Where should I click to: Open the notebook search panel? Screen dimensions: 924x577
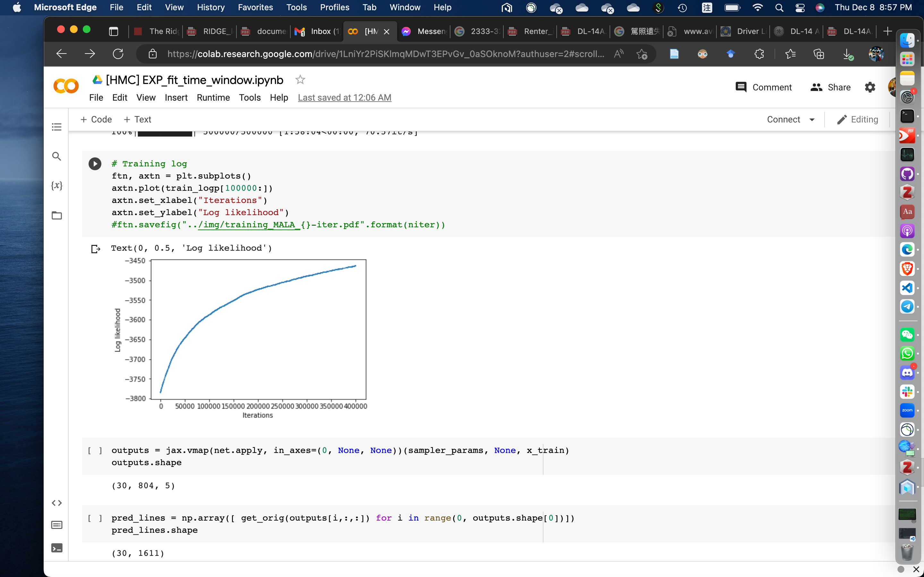[56, 156]
